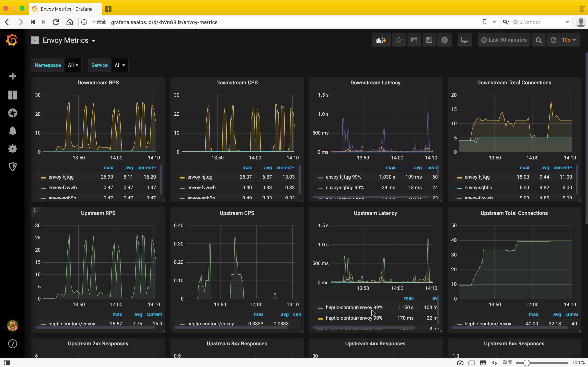Expand the Service All dropdown
The height and width of the screenshot is (367, 588).
click(120, 65)
